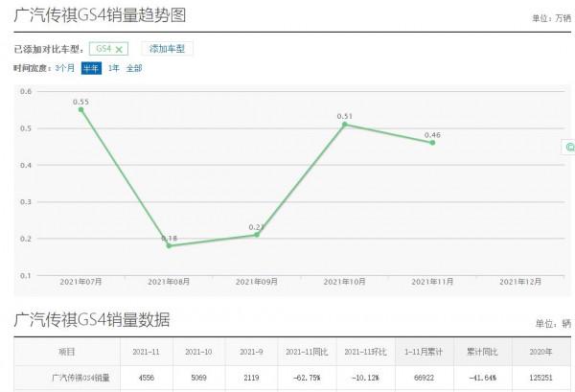Click the 2021-10 column header

(x=198, y=352)
